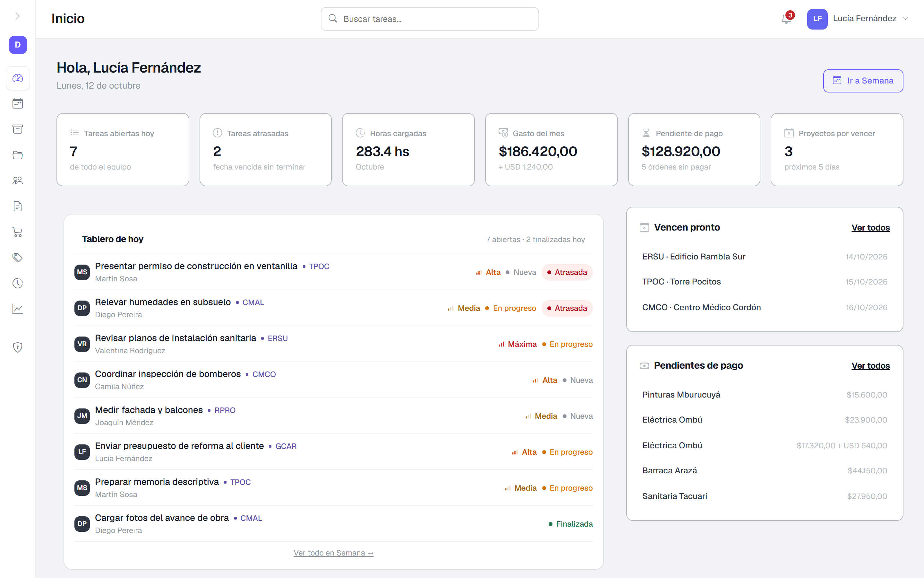Image resolution: width=924 pixels, height=578 pixels.
Task: Open the chart reports icon in sidebar
Action: coord(18,309)
